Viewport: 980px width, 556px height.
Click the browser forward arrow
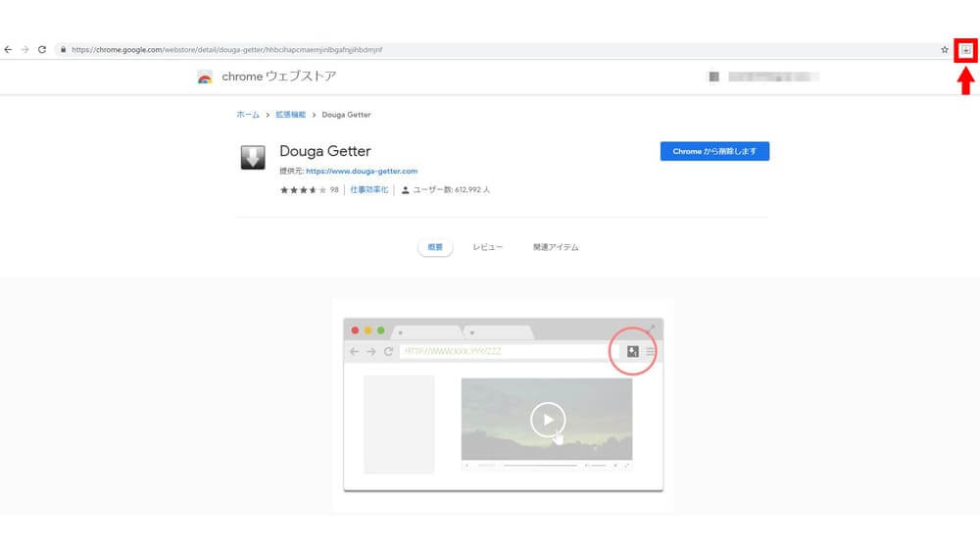25,49
